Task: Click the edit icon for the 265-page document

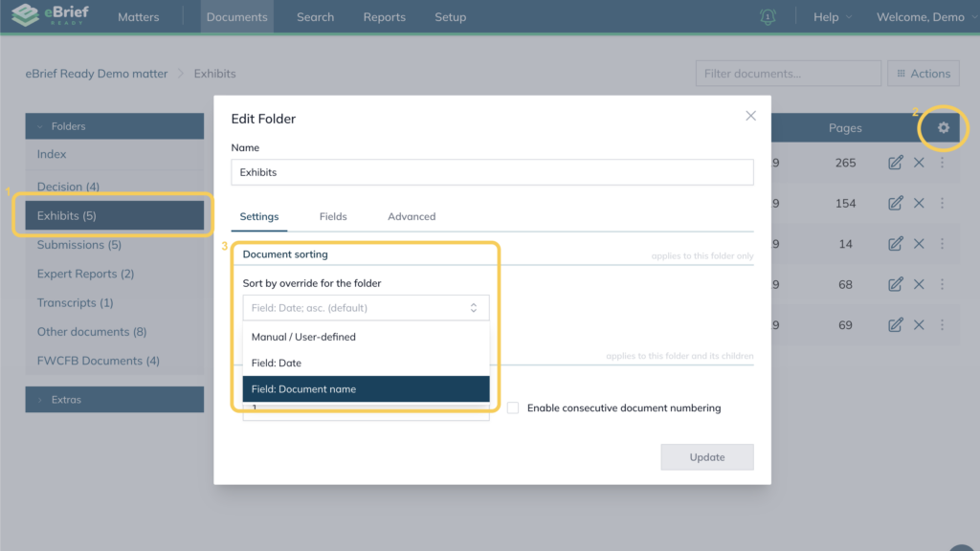Action: point(895,163)
